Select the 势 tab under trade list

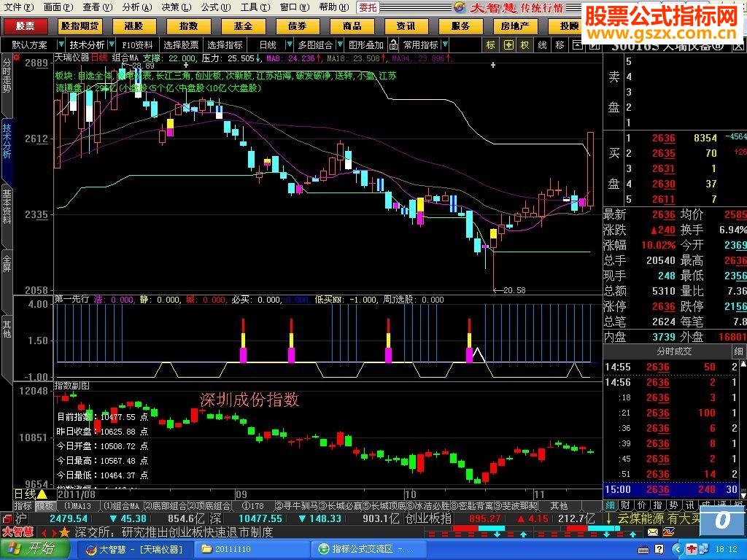673,505
